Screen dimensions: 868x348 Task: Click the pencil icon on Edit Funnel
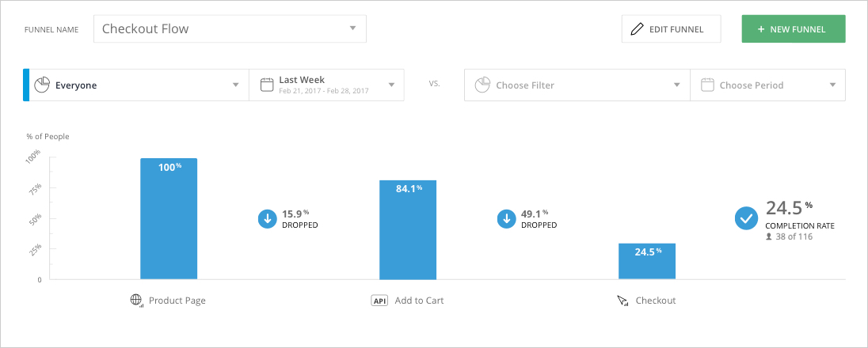638,28
